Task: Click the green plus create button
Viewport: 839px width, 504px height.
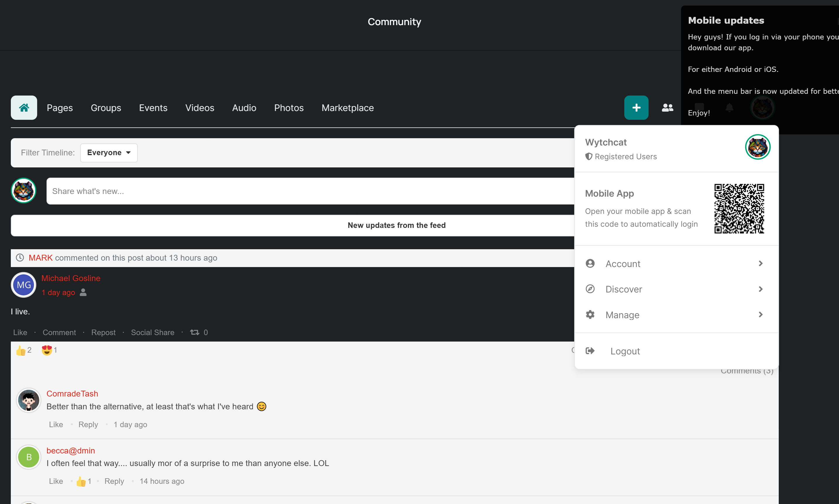Action: click(x=636, y=108)
